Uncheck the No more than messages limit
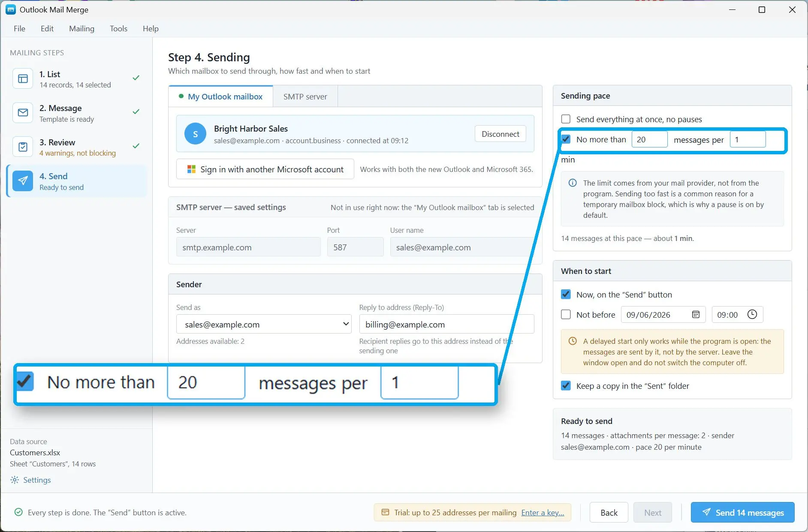 pos(566,139)
